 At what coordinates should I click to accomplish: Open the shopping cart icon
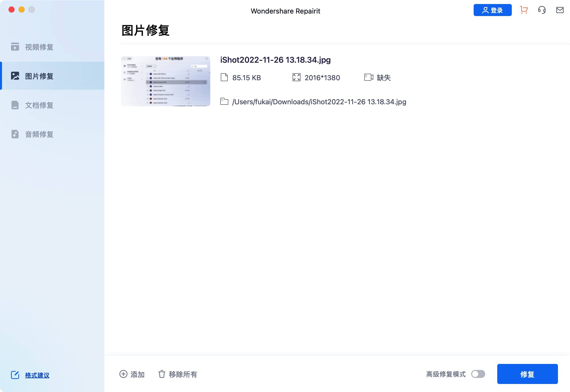pyautogui.click(x=524, y=10)
